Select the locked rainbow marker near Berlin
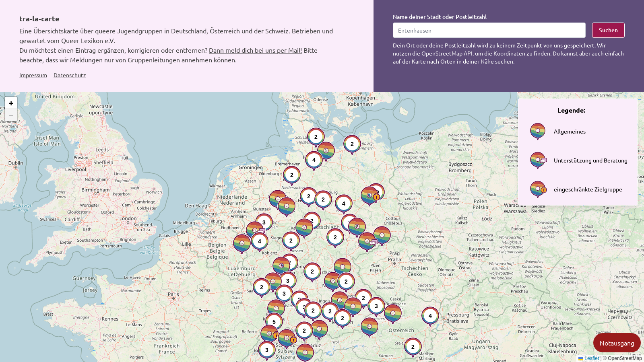The width and height of the screenshot is (644, 362). pos(370,197)
